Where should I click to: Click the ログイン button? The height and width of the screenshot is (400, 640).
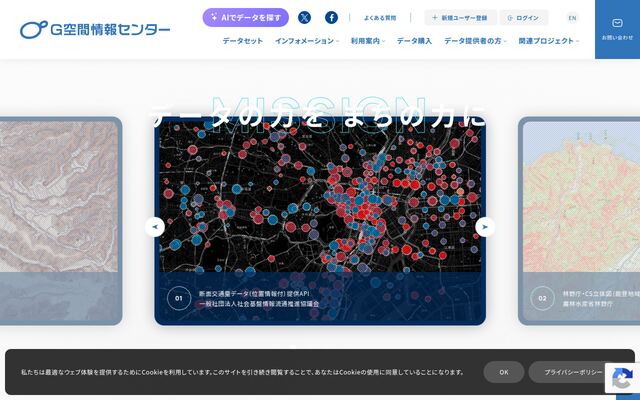coord(524,18)
